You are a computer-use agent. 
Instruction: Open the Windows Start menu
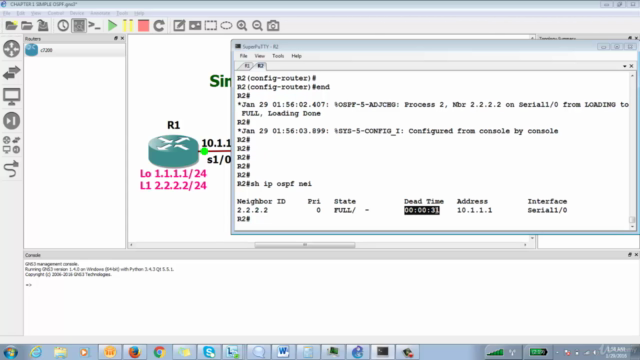click(10, 352)
